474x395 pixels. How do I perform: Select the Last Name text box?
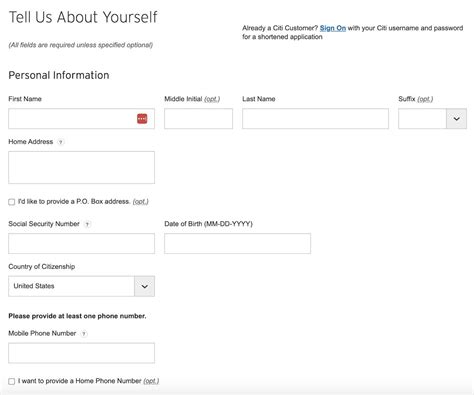pos(315,119)
